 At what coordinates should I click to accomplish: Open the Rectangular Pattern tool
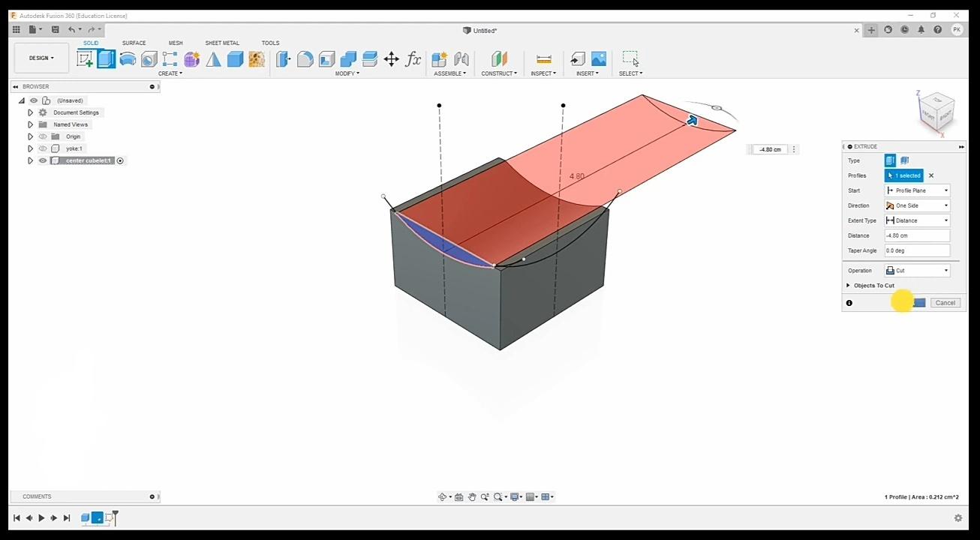pos(170,59)
